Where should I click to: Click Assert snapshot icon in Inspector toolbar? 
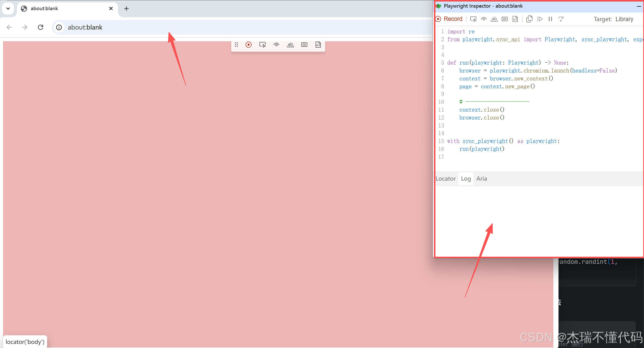pyautogui.click(x=515, y=19)
